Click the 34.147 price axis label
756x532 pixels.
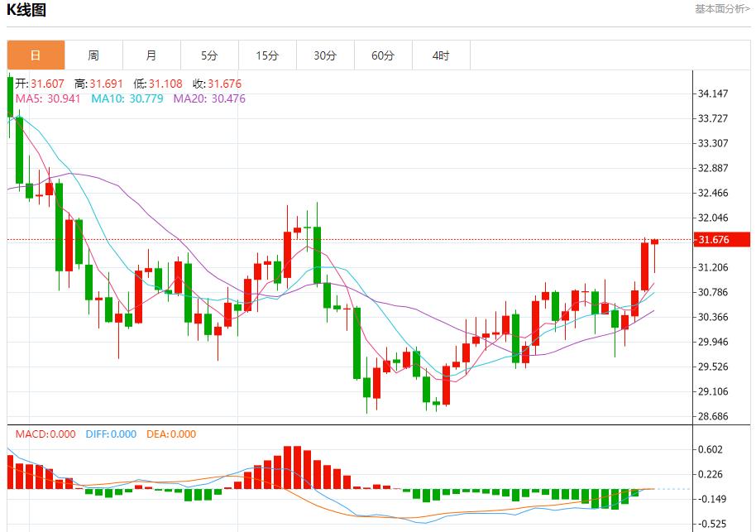[713, 93]
